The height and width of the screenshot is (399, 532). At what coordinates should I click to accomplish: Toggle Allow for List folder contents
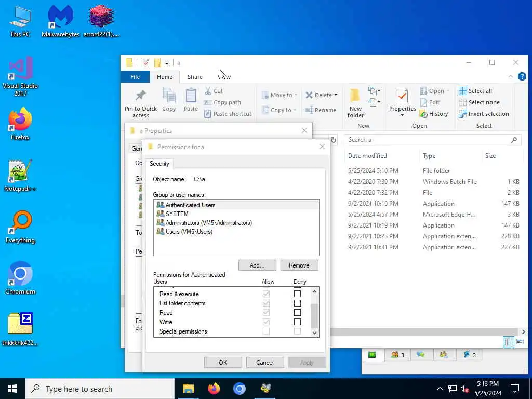point(266,303)
